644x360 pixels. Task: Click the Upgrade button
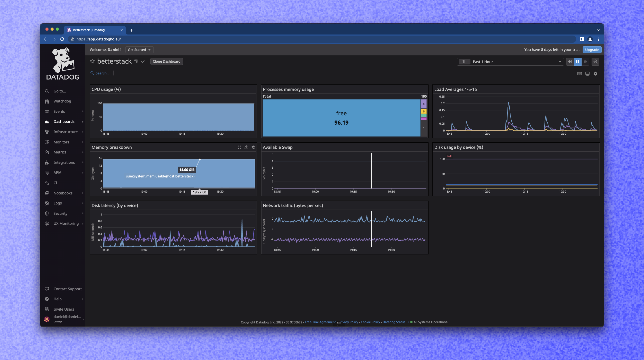coord(592,50)
